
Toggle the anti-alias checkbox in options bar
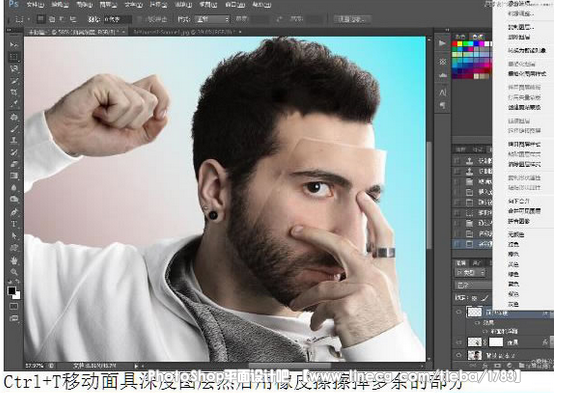click(x=140, y=19)
